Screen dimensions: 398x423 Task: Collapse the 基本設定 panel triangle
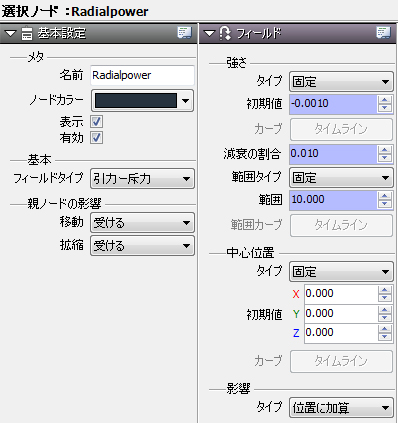pos(10,33)
